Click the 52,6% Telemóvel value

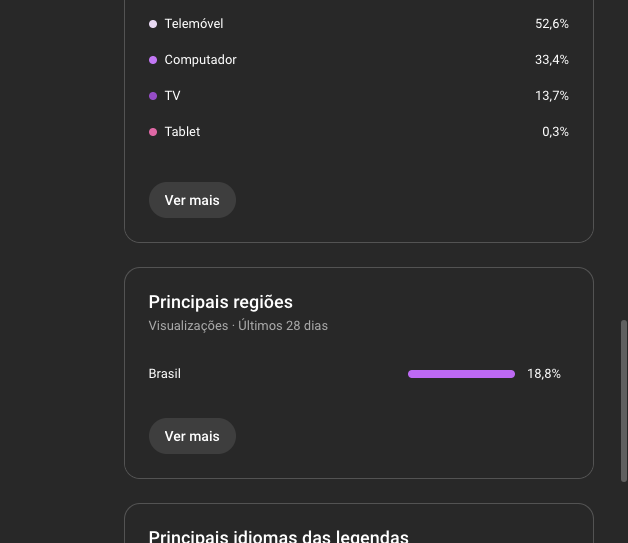551,24
